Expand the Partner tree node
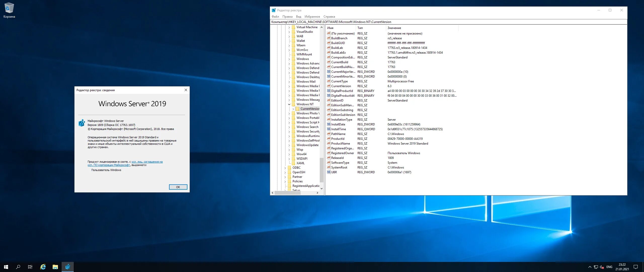 coord(285,177)
